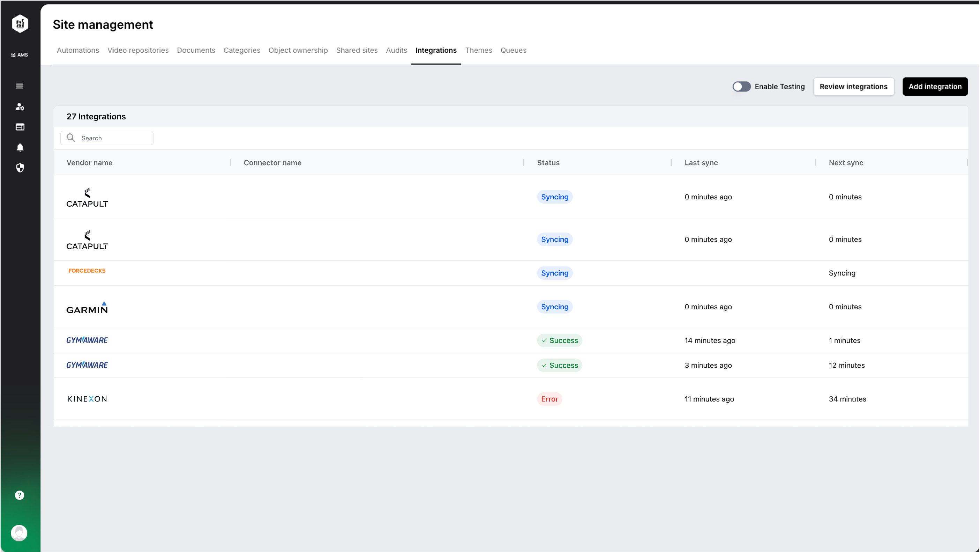Open notifications bell icon

point(20,147)
